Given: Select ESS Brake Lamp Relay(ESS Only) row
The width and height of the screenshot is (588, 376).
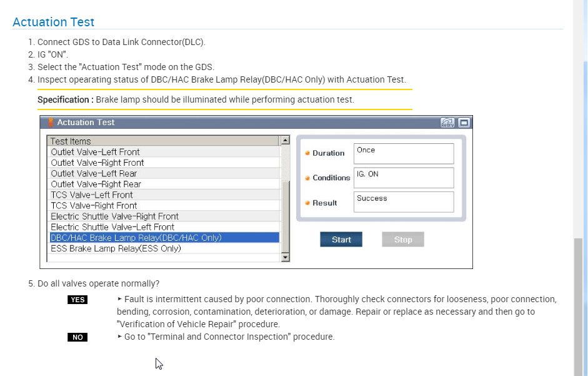Looking at the screenshot, I should (164, 248).
